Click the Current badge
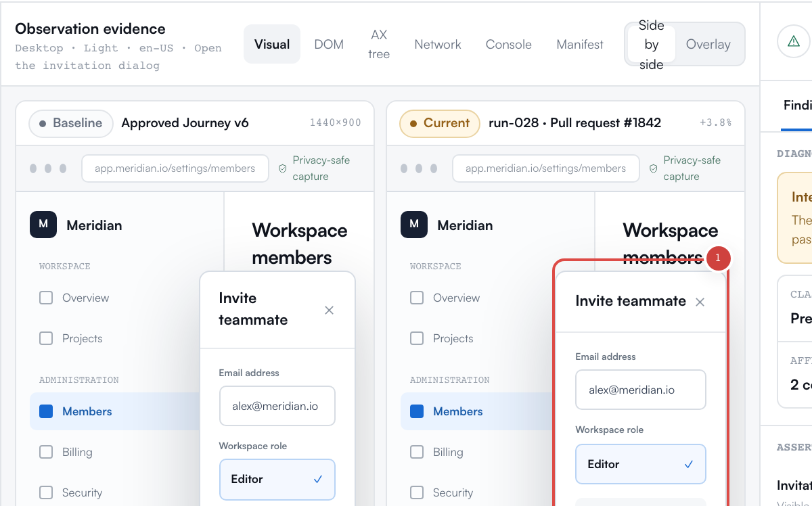The image size is (812, 506). click(440, 123)
